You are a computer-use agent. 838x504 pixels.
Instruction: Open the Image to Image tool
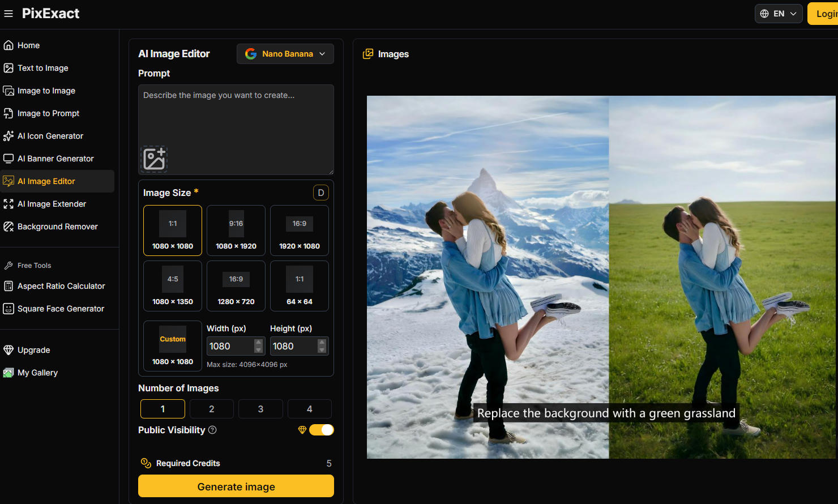46,91
